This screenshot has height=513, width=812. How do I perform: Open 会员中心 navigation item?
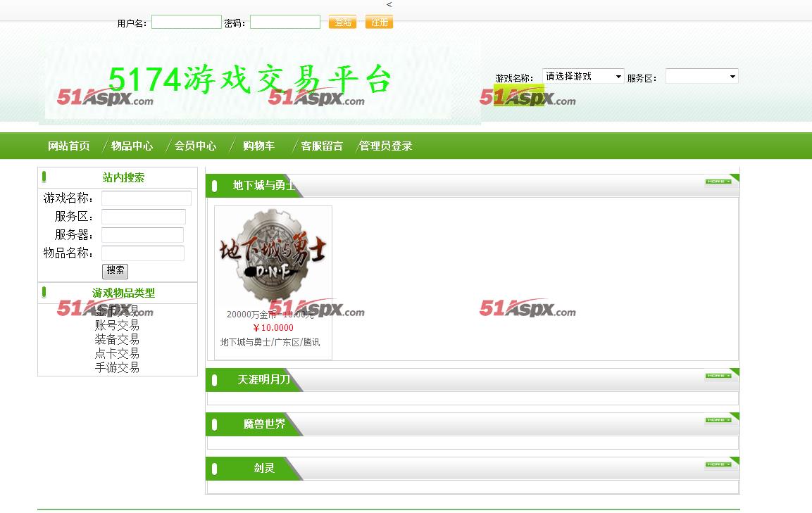[195, 146]
